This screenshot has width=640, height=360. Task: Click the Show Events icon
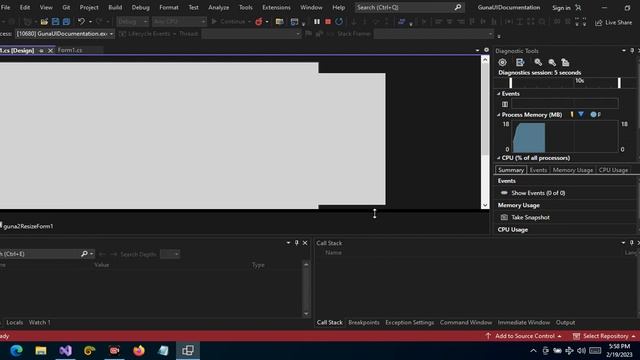coord(504,193)
